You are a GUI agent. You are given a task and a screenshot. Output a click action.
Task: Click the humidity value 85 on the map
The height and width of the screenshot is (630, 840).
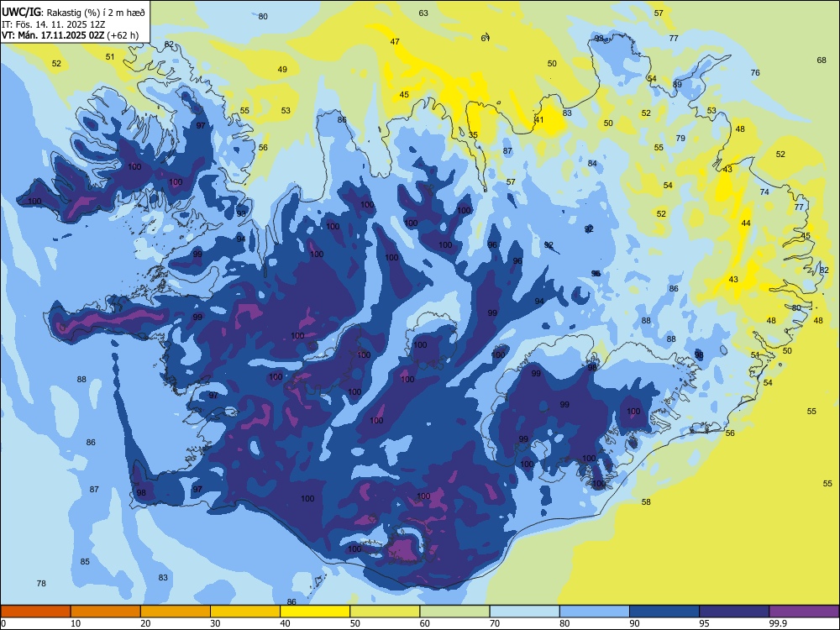85,561
